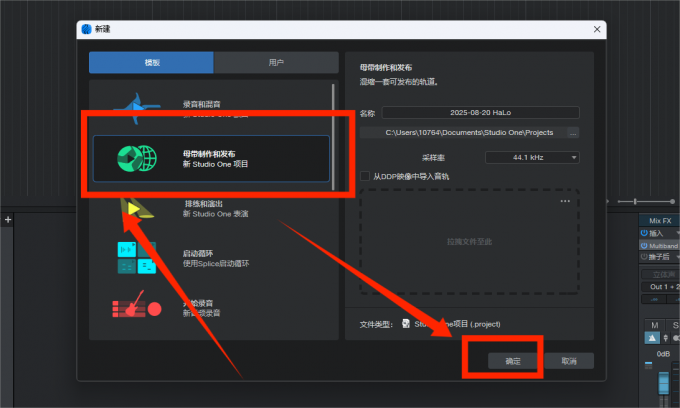Click the 0dB volume value
Image resolution: width=680 pixels, height=408 pixels.
click(x=663, y=354)
